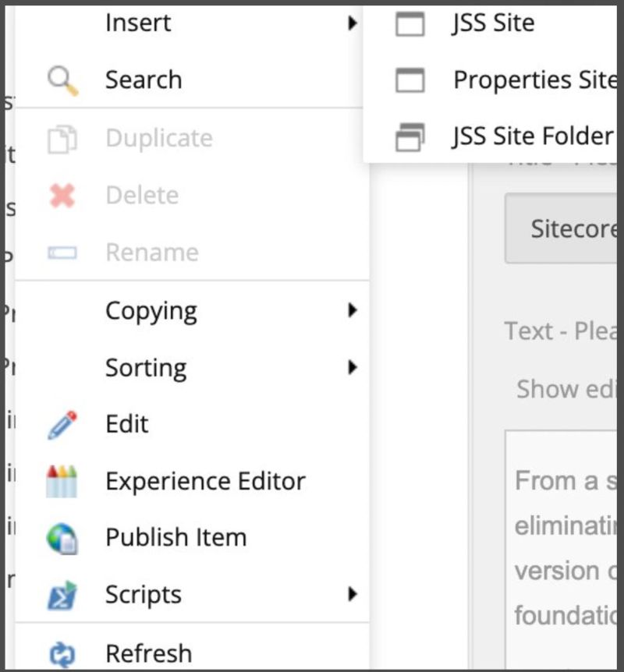Expand the Sorting submenu arrow
The height and width of the screenshot is (672, 624).
pyautogui.click(x=353, y=367)
